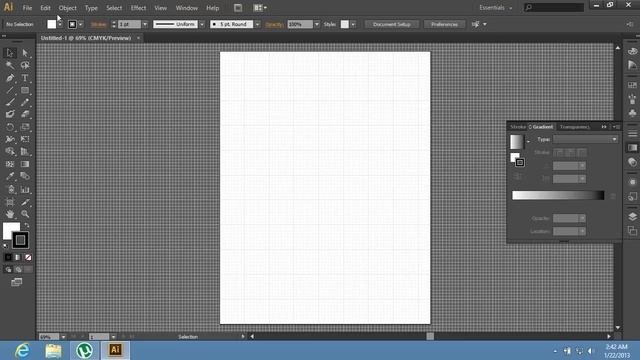The image size is (640, 360).
Task: Select the Pen tool
Action: pos(10,78)
